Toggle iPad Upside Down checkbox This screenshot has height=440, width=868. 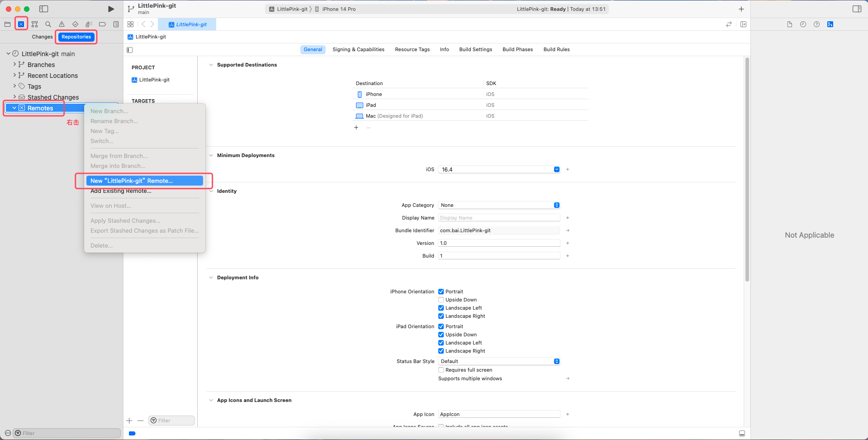tap(441, 335)
